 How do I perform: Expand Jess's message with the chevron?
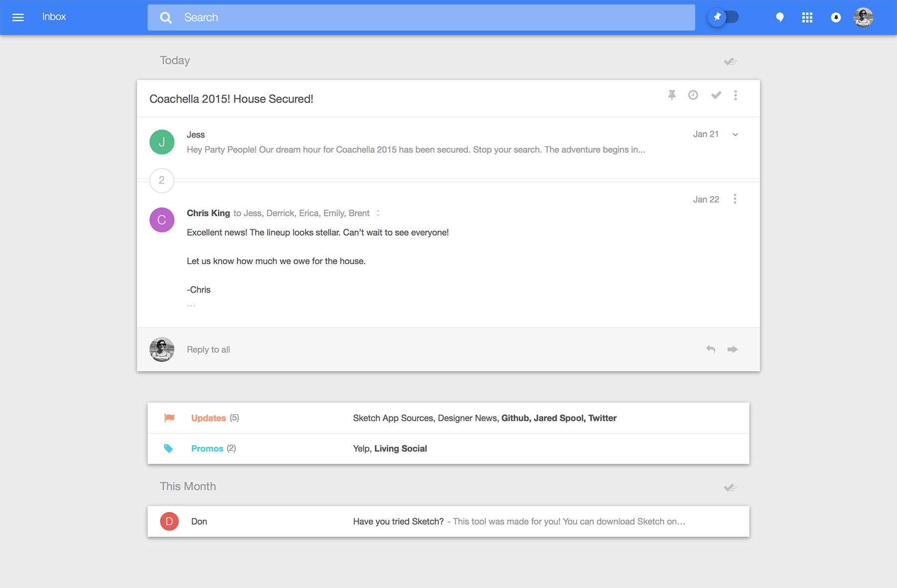(x=735, y=134)
